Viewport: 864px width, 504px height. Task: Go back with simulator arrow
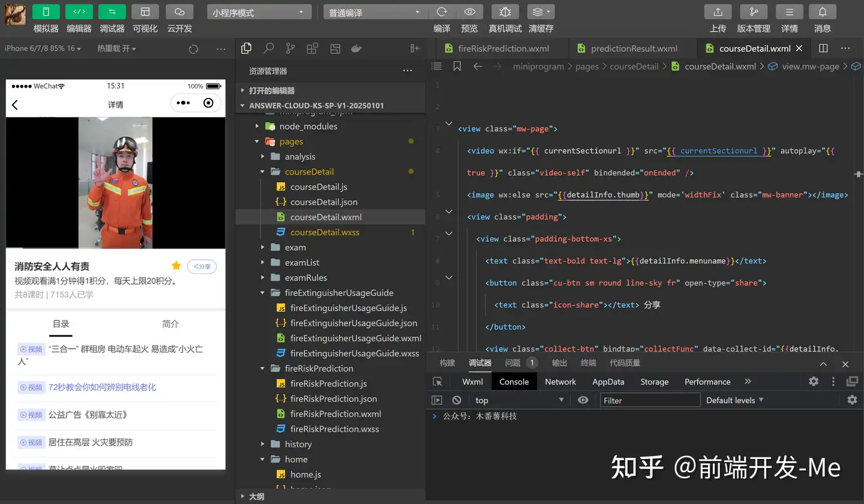15,105
